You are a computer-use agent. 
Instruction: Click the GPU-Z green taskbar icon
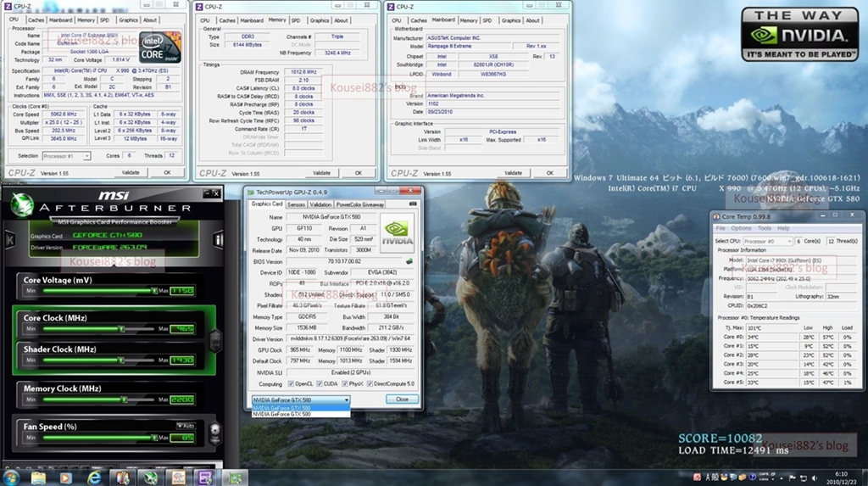pos(235,478)
